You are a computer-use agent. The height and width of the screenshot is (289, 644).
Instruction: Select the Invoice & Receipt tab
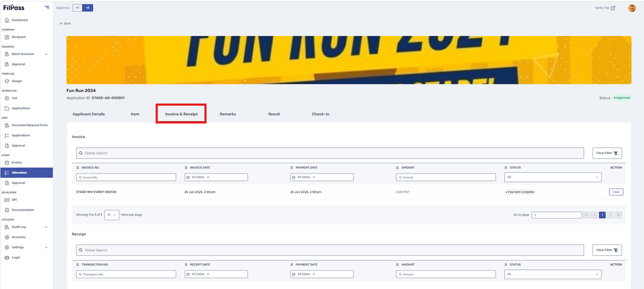pos(181,114)
